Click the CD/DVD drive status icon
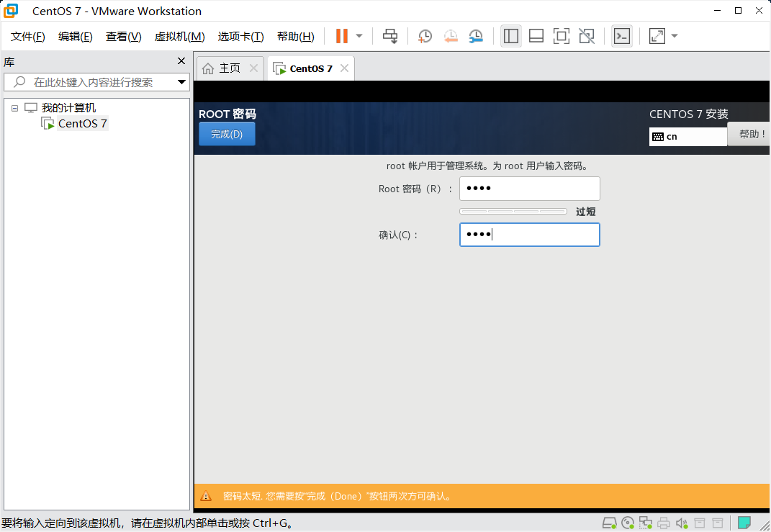Image resolution: width=771 pixels, height=532 pixels. (x=628, y=523)
